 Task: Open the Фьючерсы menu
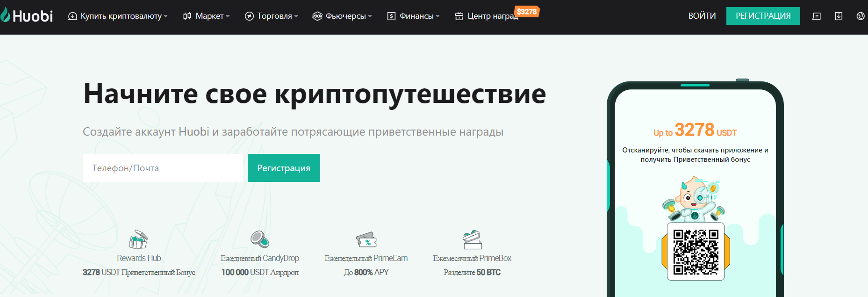[x=345, y=16]
